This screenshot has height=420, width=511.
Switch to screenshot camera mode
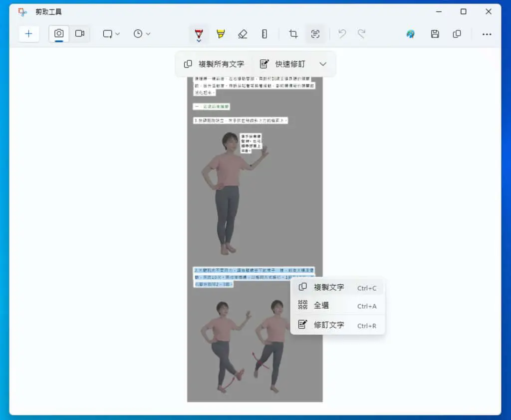[x=59, y=33]
